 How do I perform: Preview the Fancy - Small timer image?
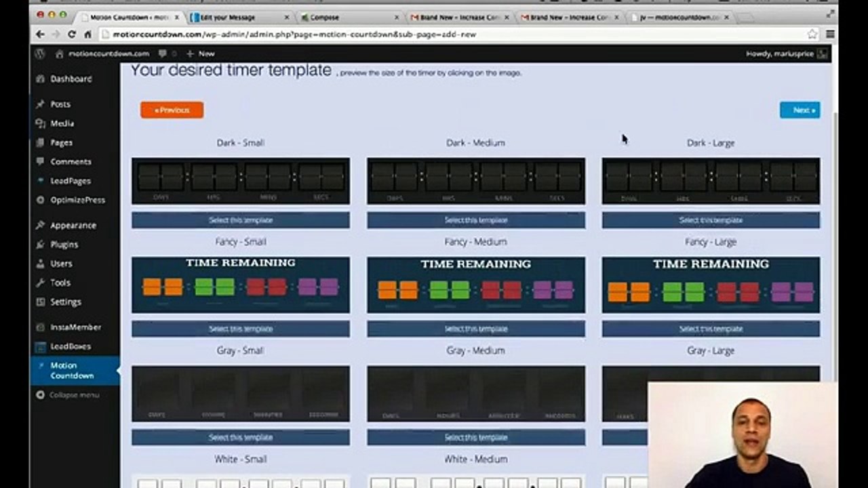coord(241,285)
